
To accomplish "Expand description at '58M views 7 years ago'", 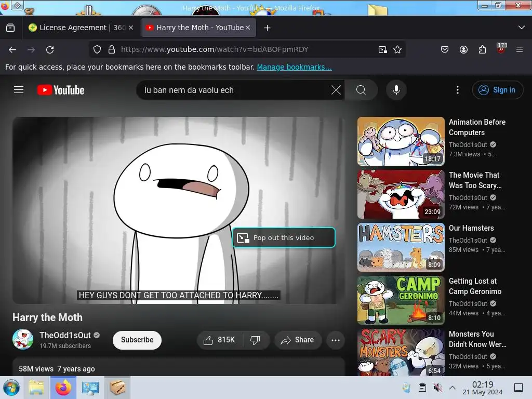I will pos(57,369).
